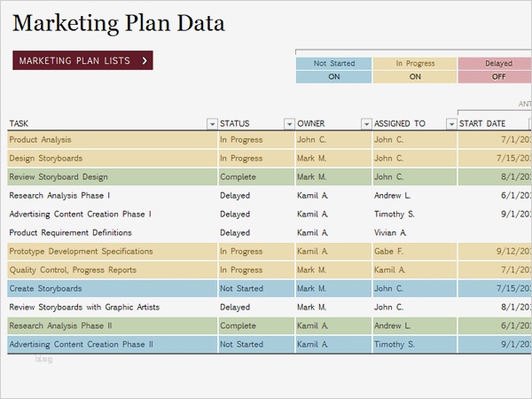The width and height of the screenshot is (532, 399).
Task: Select the START DATE column header
Action: click(x=483, y=124)
